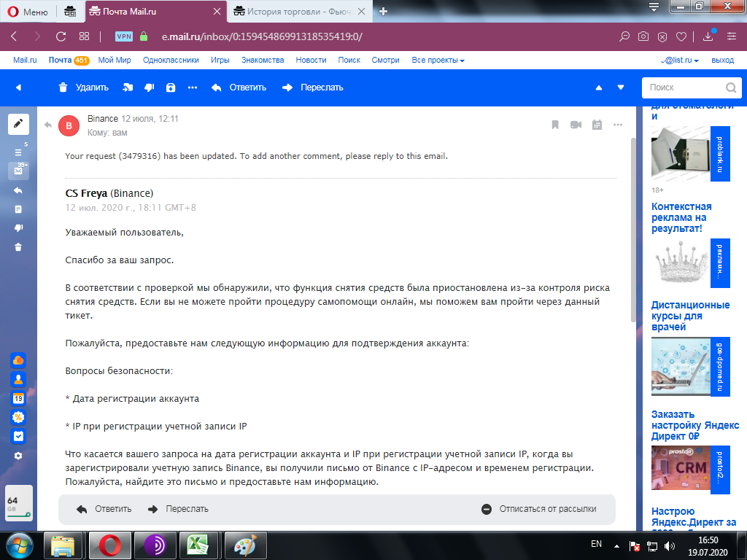Expand the Все проекты dropdown
Viewport: 747px width, 560px height.
pos(438,60)
